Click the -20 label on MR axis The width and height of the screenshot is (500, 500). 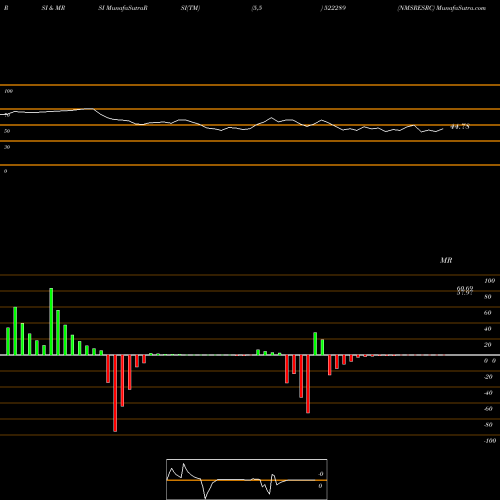(x=488, y=377)
